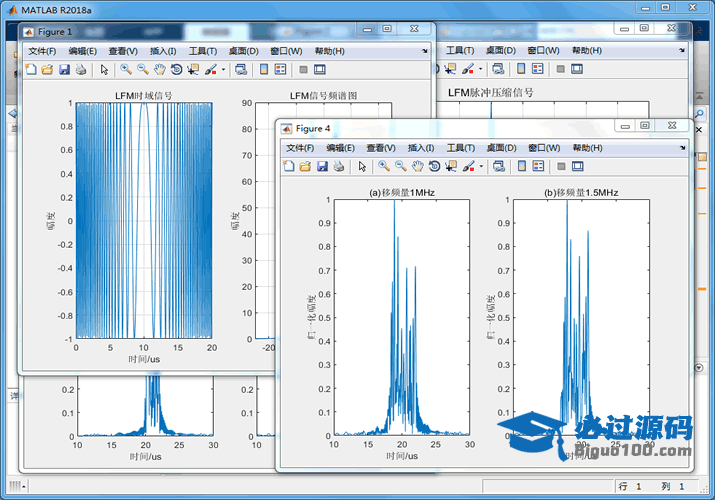Open 插入(I) menu in Figure 4

[421, 148]
